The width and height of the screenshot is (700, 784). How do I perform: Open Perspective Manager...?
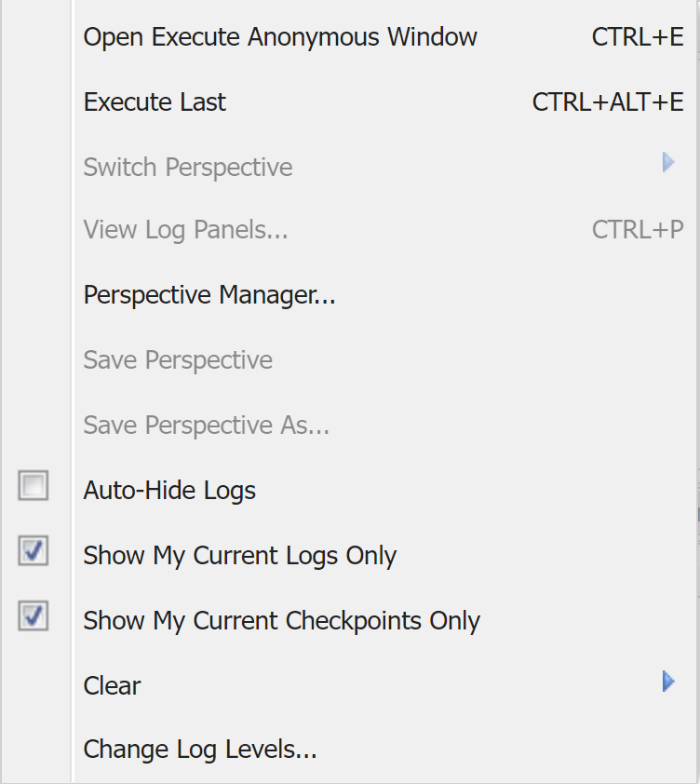point(209,295)
